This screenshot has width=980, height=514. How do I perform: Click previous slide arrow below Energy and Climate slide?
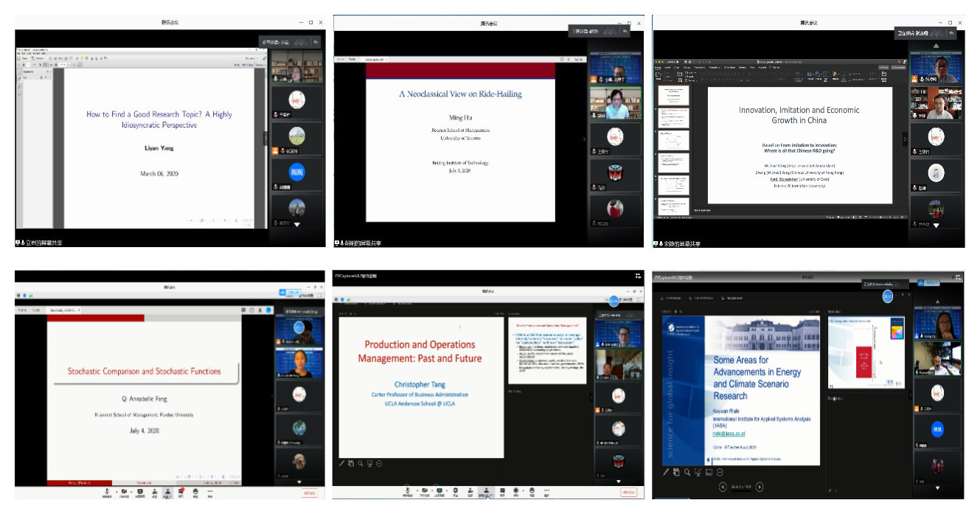pyautogui.click(x=723, y=487)
